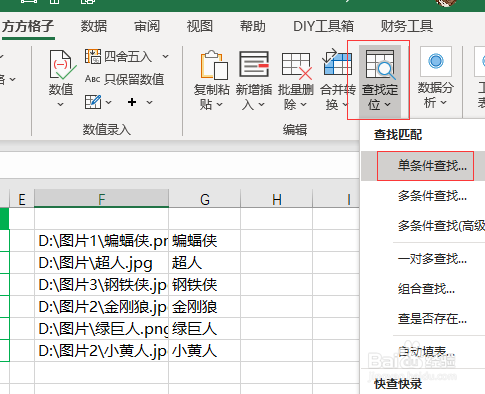
Task: Expand the 数值 dropdown arrow
Action: click(x=60, y=105)
